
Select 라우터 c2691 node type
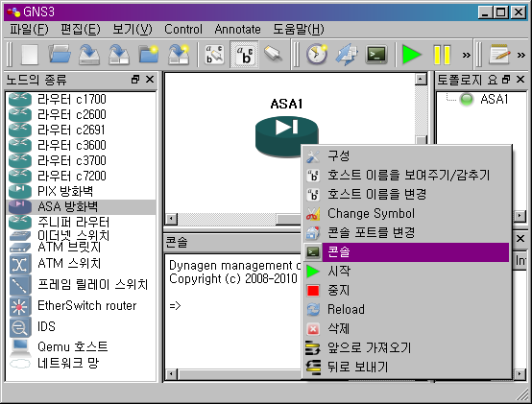click(x=81, y=130)
